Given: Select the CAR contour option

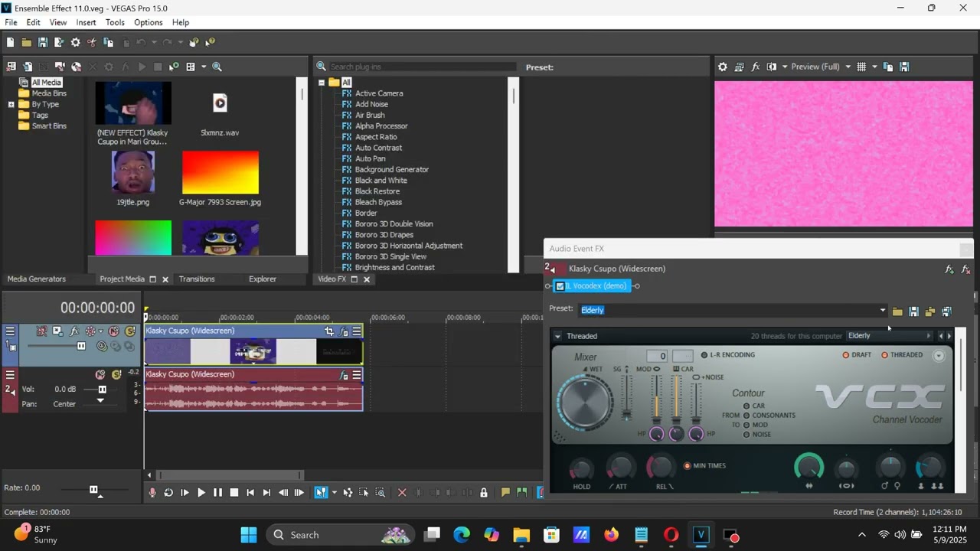Looking at the screenshot, I should 746,406.
